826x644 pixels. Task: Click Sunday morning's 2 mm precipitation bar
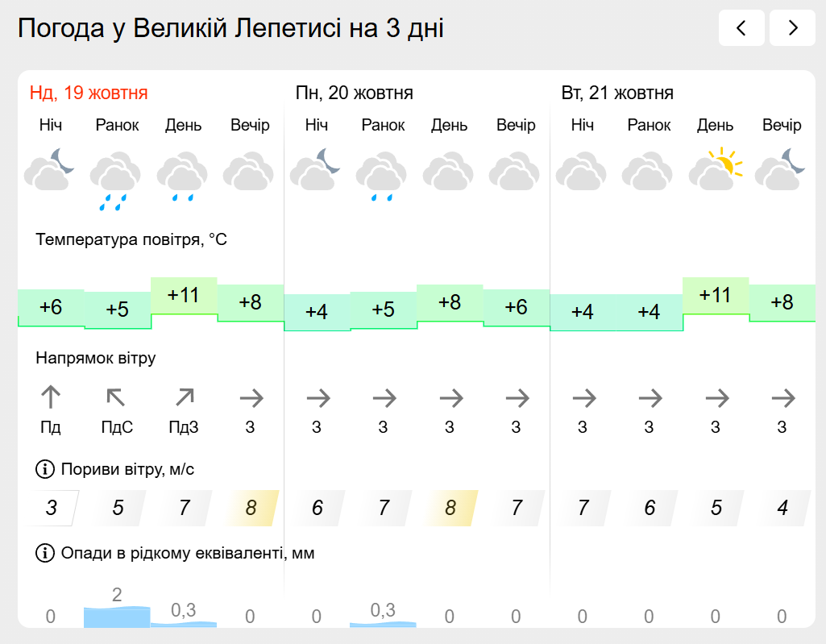click(x=117, y=616)
